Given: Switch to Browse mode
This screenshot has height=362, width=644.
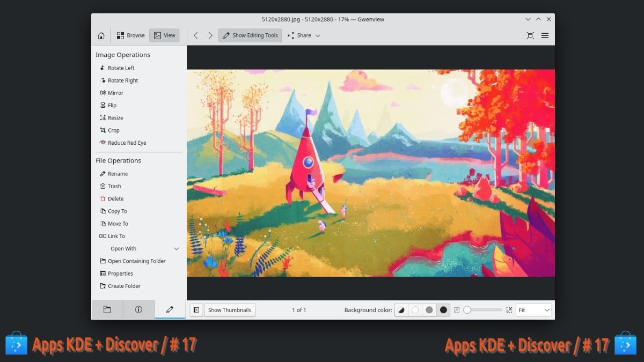Looking at the screenshot, I should coord(130,35).
